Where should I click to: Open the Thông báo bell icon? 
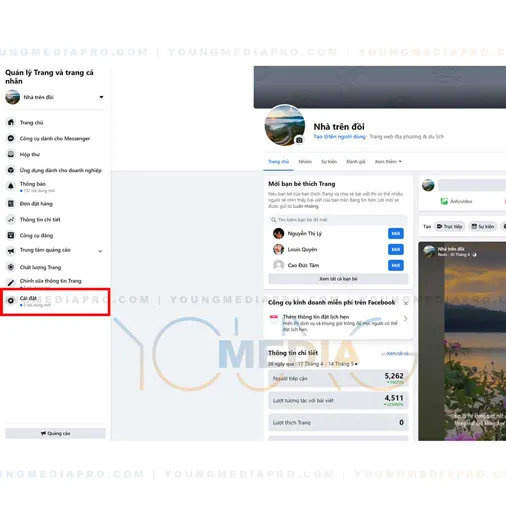[11, 186]
